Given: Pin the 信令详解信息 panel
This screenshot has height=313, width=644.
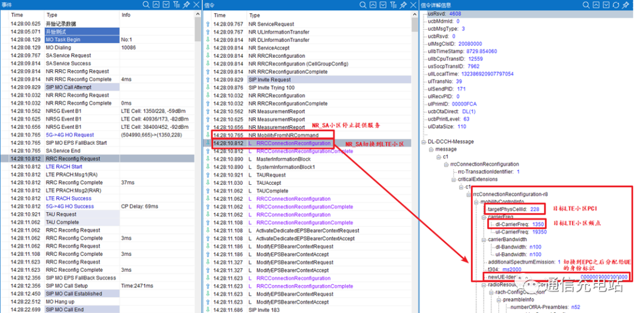Looking at the screenshot, I should (626, 5).
